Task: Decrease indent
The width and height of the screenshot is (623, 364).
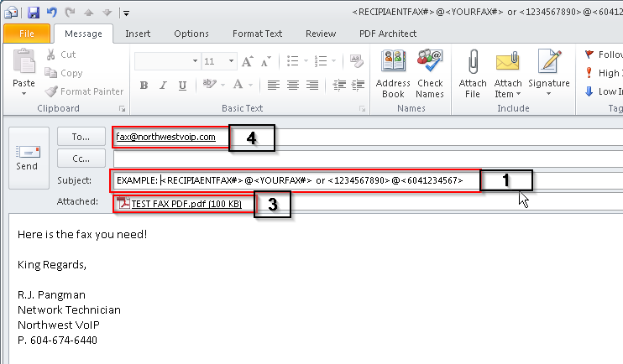Action: coord(339,85)
